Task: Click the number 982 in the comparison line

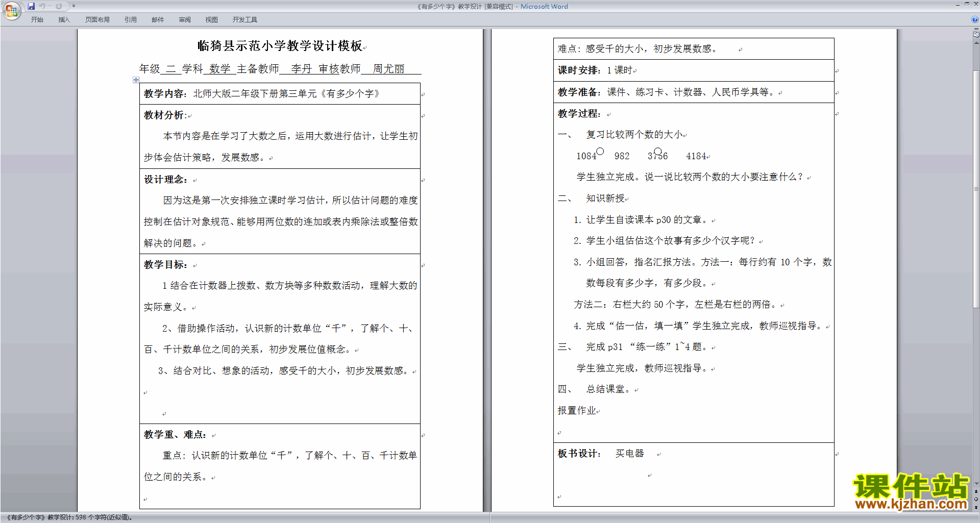Action: pyautogui.click(x=622, y=156)
